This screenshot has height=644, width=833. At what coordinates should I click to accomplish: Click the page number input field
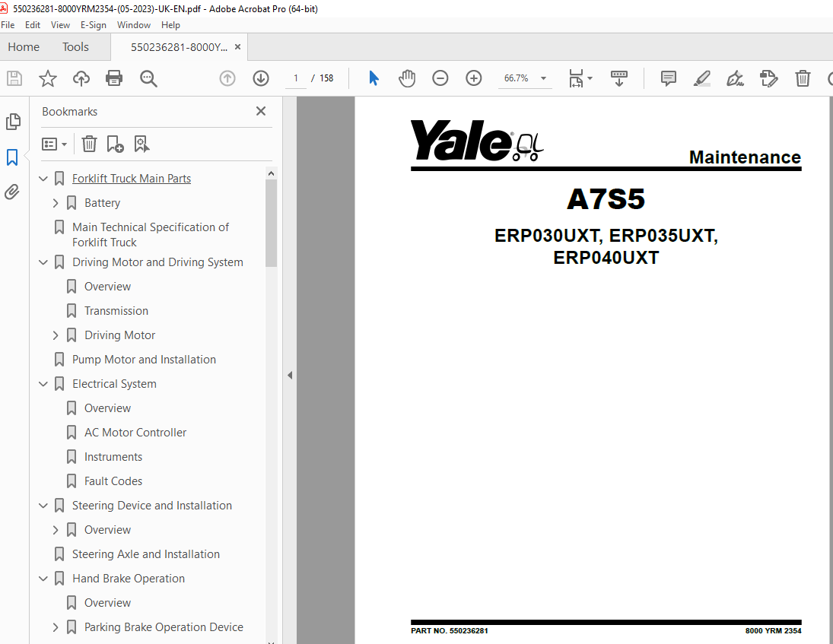click(296, 78)
